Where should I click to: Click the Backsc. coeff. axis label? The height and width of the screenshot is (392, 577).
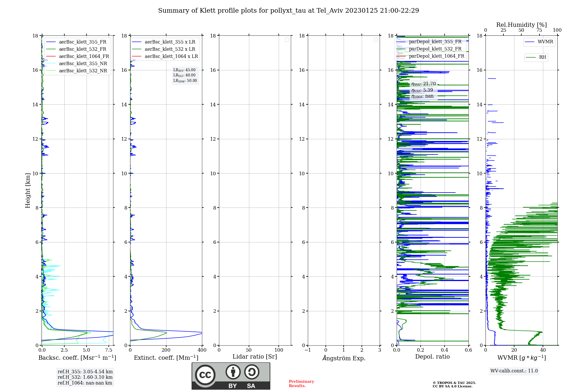pyautogui.click(x=77, y=358)
